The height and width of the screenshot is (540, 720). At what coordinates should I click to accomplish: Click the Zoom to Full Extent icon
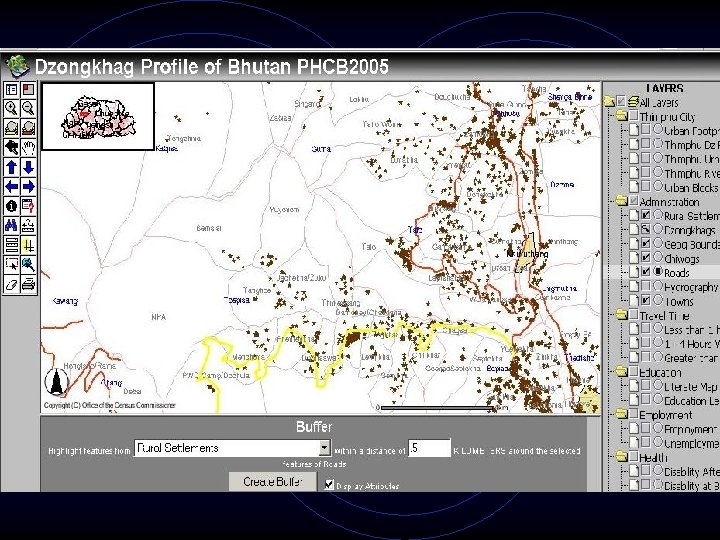point(11,128)
